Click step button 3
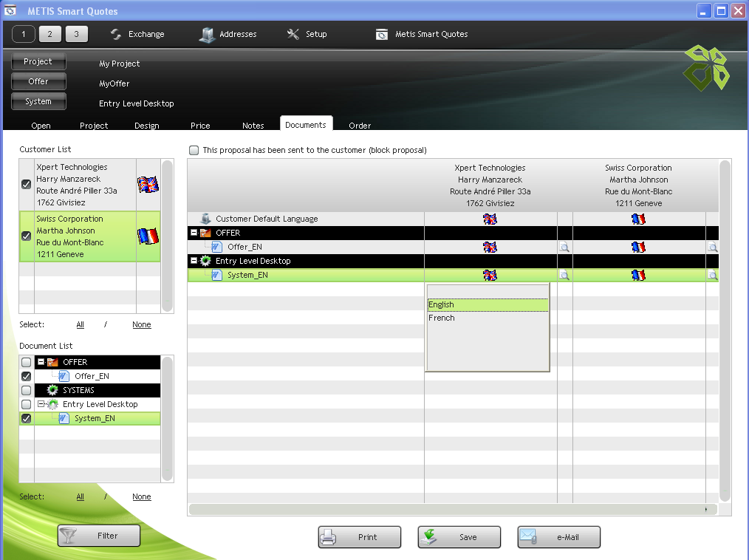The image size is (749, 560). [x=76, y=34]
